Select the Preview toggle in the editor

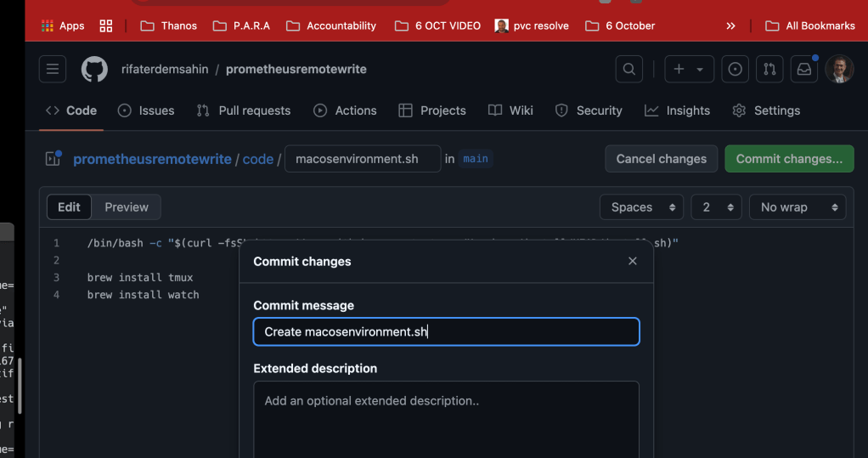127,207
